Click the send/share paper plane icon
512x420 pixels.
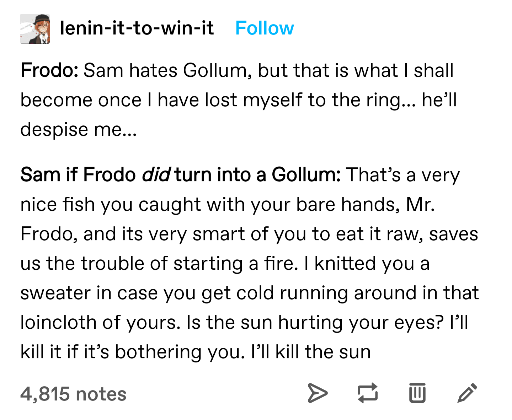click(x=317, y=393)
